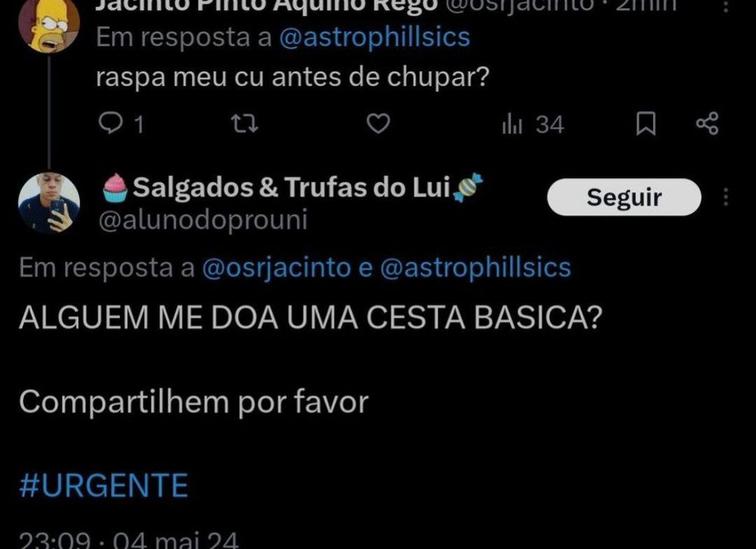Retweet the first reply via repost icon
756x549 pixels.
(245, 124)
